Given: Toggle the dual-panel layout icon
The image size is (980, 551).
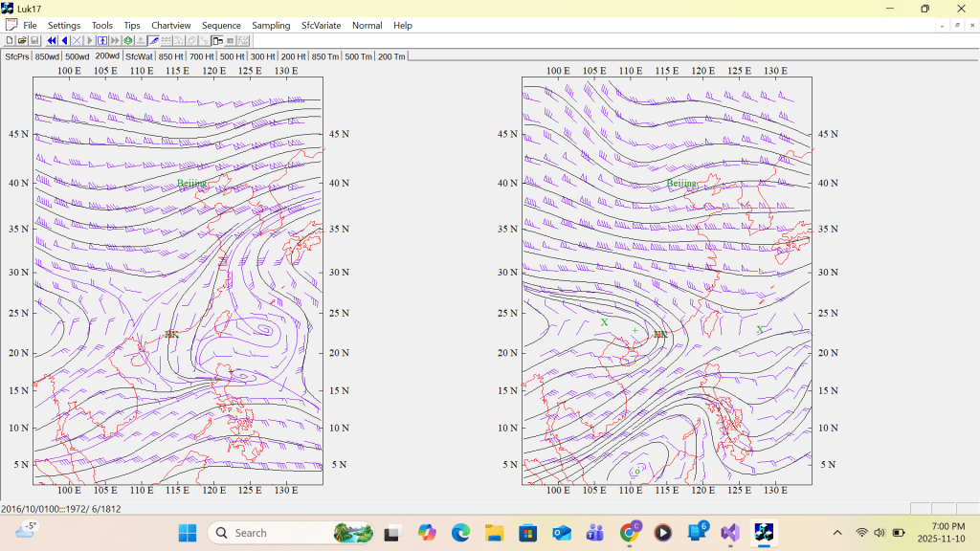Looking at the screenshot, I should coord(217,41).
